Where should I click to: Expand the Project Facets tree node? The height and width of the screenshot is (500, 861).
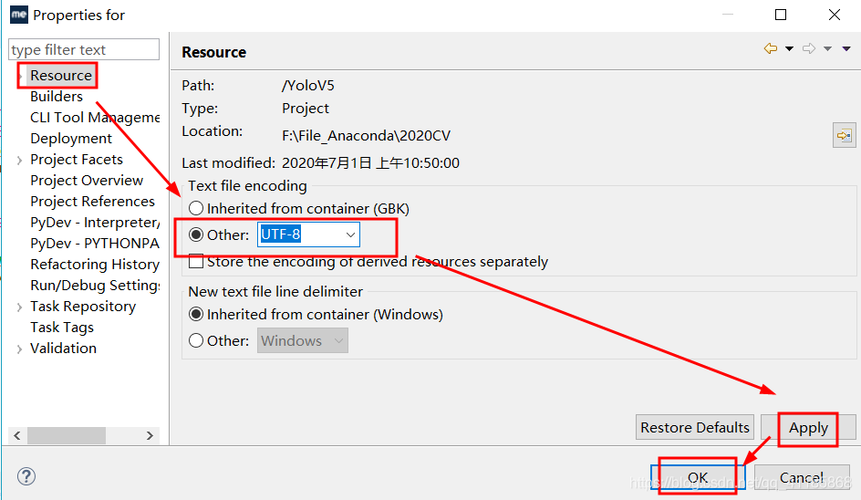click(19, 160)
